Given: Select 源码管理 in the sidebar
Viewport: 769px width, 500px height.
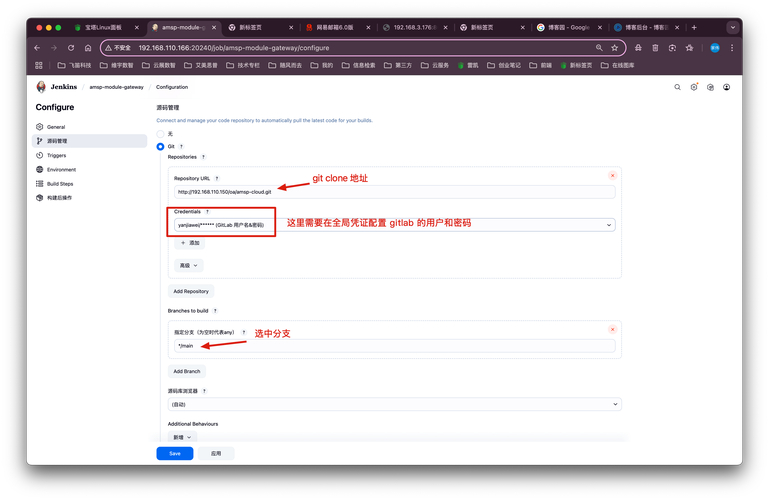Looking at the screenshot, I should [90, 141].
